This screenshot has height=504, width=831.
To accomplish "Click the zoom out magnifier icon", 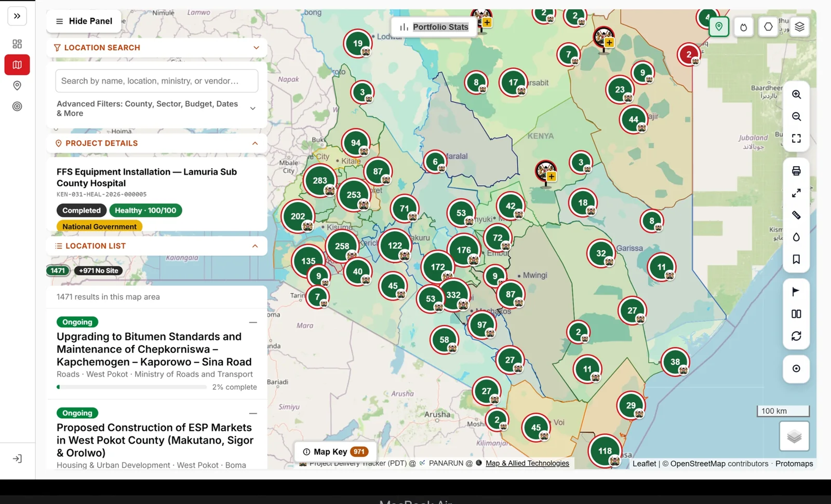I will point(796,117).
